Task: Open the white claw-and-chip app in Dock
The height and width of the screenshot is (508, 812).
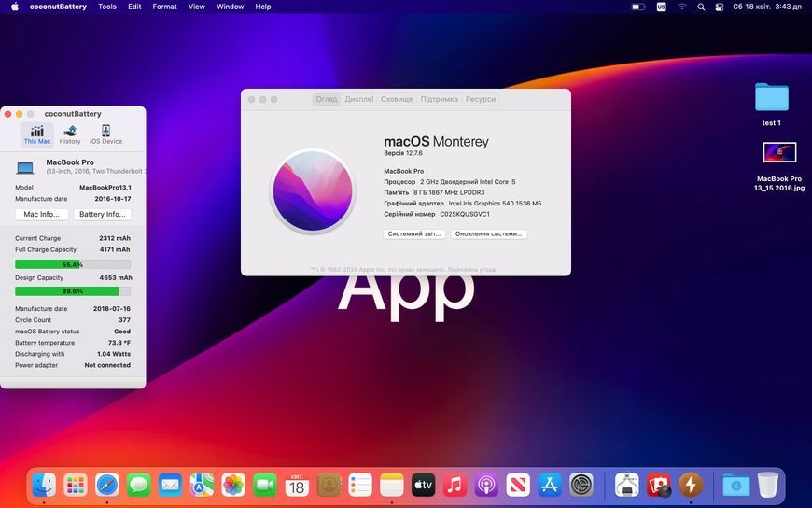Action: (x=626, y=486)
